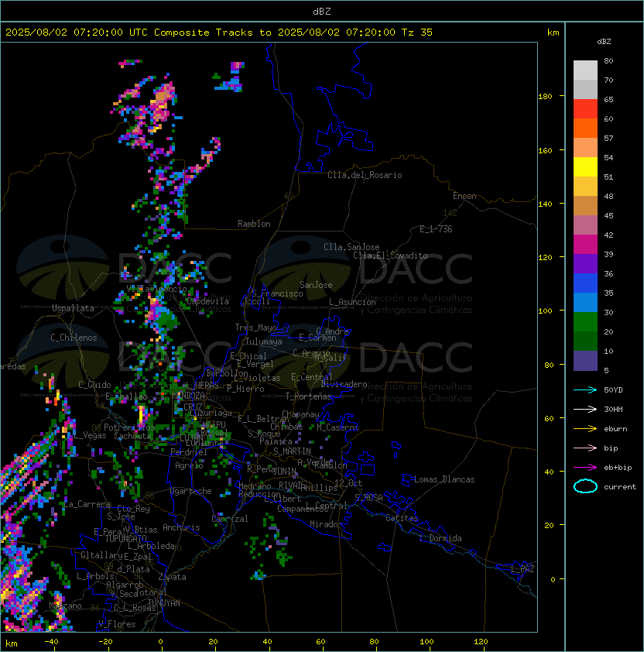
Task: Pick the bright green swatch on the dBZ scale
Action: (x=585, y=322)
